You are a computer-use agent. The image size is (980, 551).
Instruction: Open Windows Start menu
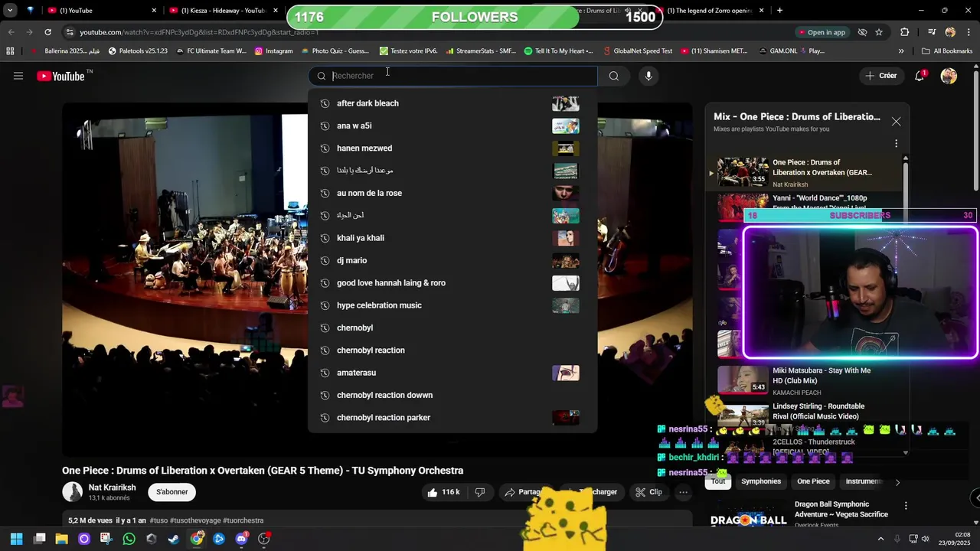pos(17,539)
